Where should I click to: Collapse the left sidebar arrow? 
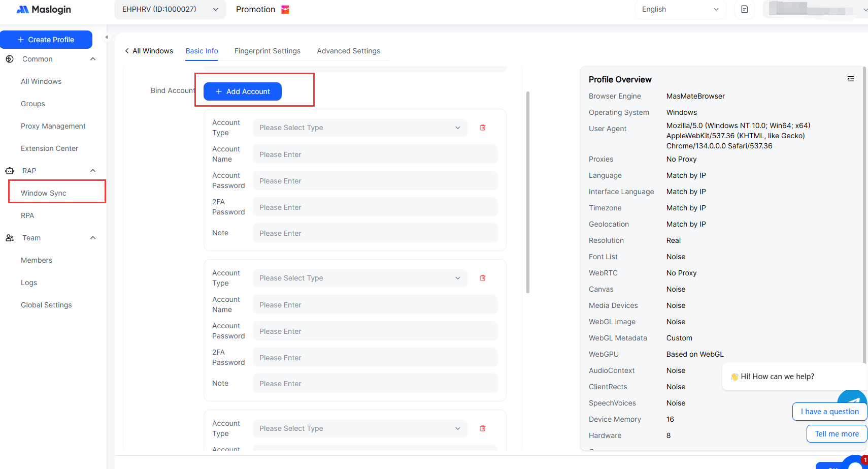click(106, 37)
